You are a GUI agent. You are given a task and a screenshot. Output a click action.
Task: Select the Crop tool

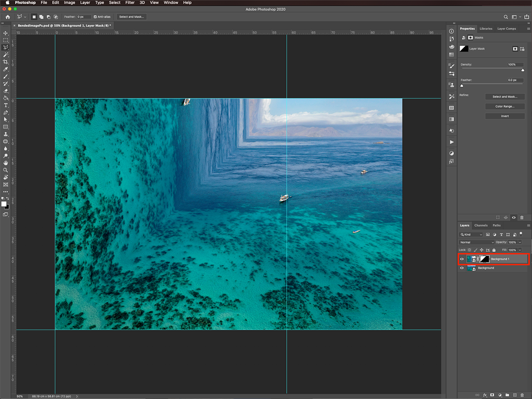pyautogui.click(x=5, y=62)
